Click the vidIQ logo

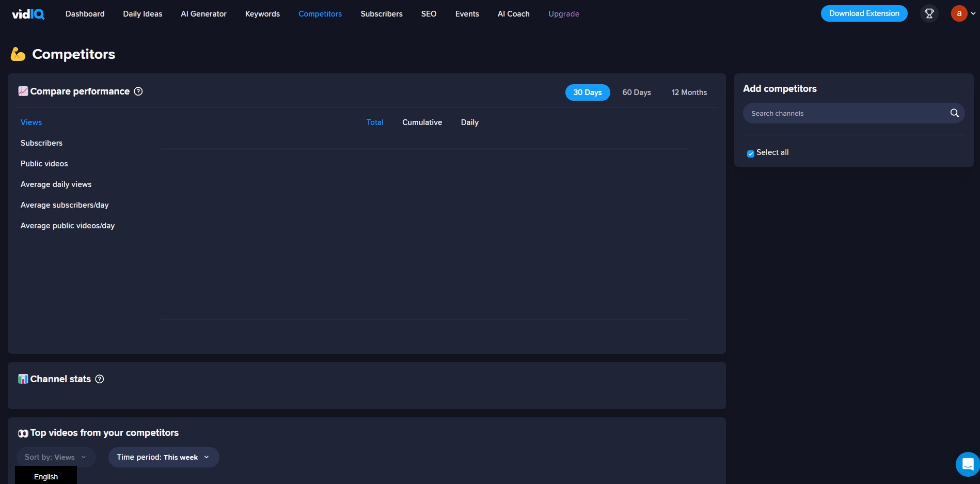(28, 14)
